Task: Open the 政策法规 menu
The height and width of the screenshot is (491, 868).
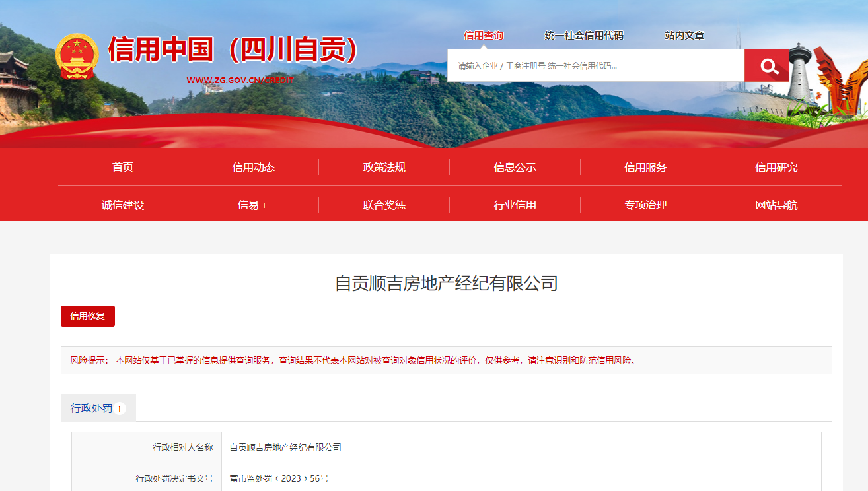Action: (384, 167)
